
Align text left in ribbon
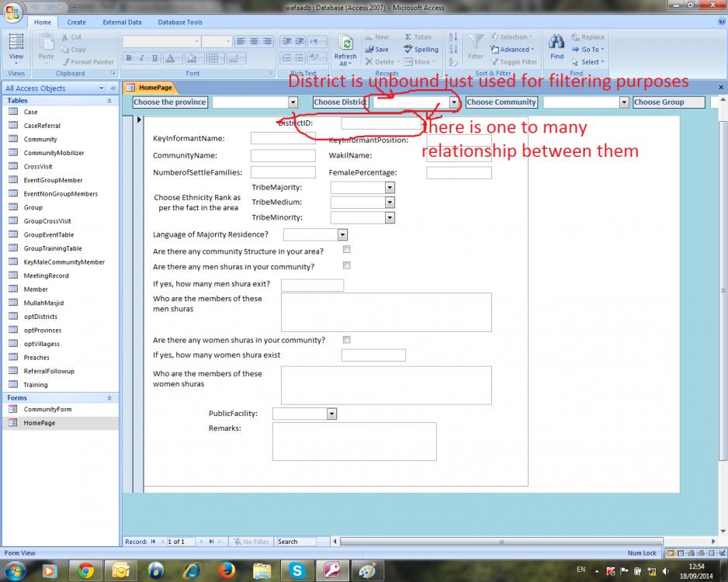(x=241, y=41)
